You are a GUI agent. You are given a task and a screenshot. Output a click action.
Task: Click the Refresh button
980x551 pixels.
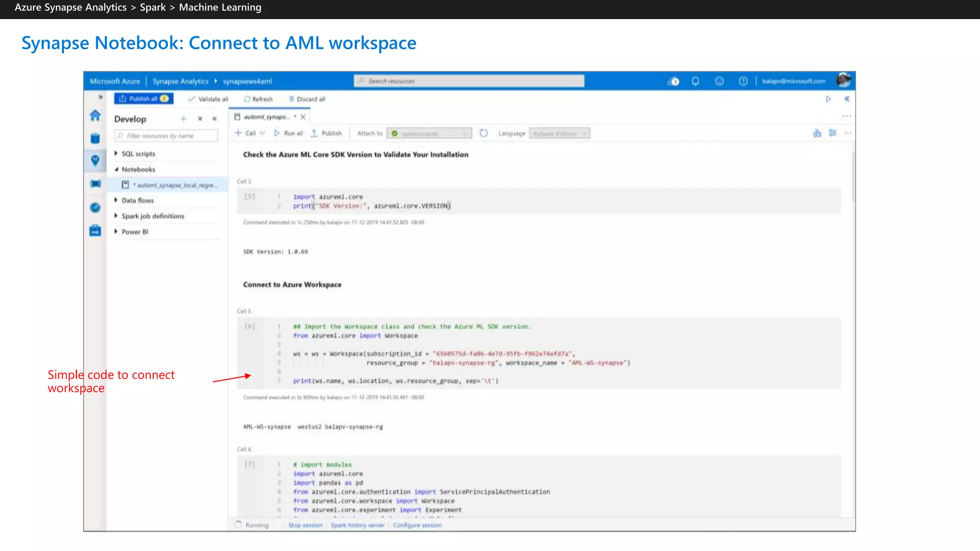click(x=258, y=99)
